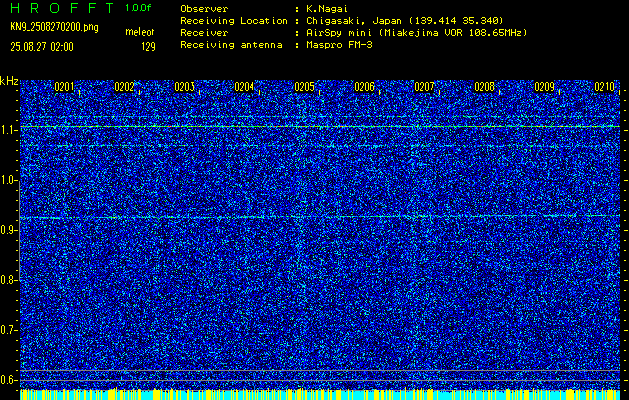Click the count value 129
629x400 pixels.
(x=148, y=47)
